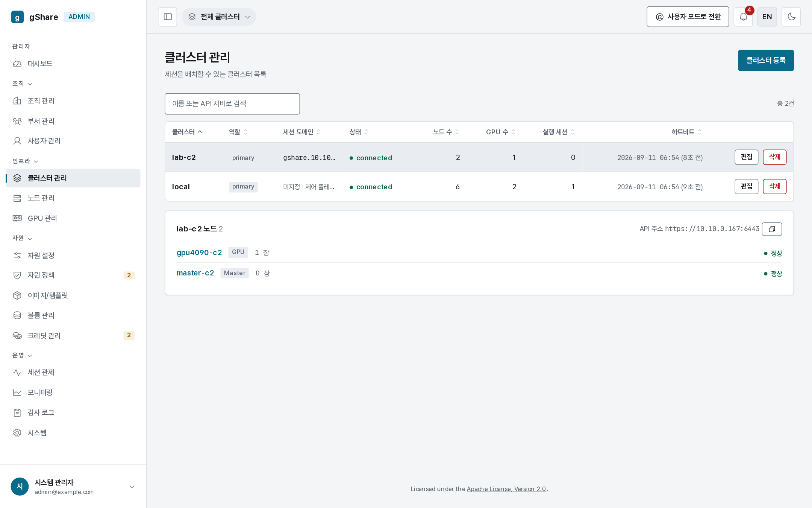Edit the lab-c2 cluster
Screen dimensions: 812x508
click(x=746, y=157)
